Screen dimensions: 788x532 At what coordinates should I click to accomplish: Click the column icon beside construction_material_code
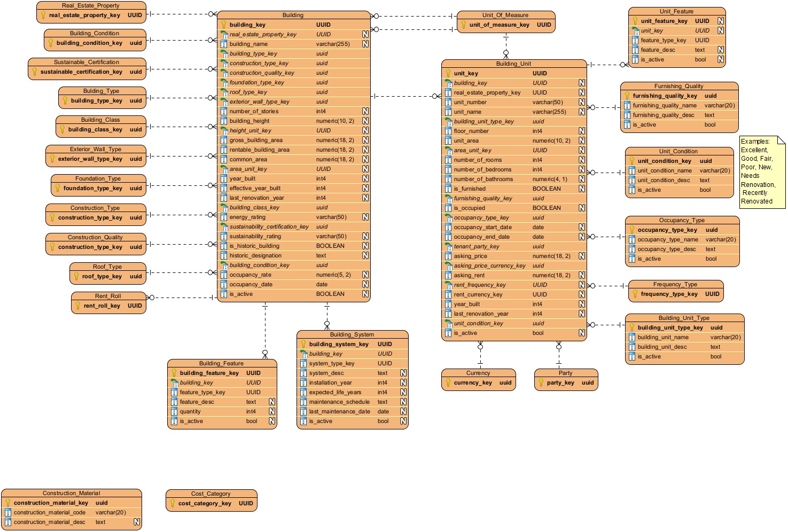[x=8, y=512]
